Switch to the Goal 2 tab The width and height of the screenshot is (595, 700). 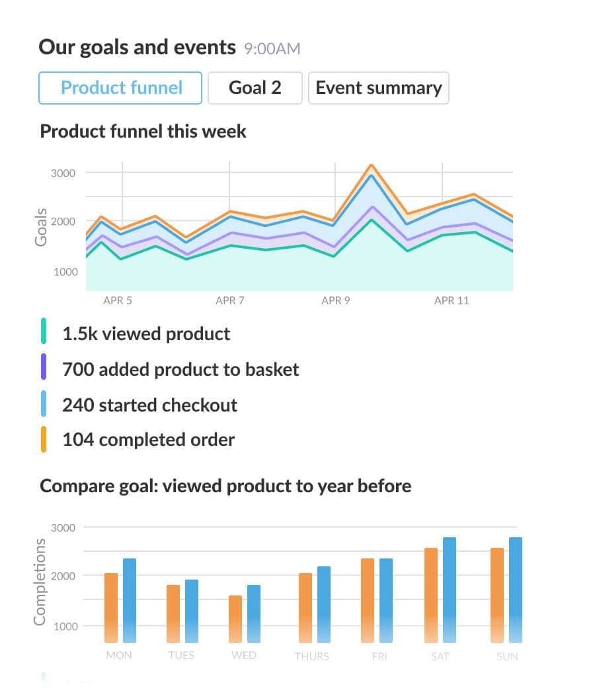click(255, 88)
